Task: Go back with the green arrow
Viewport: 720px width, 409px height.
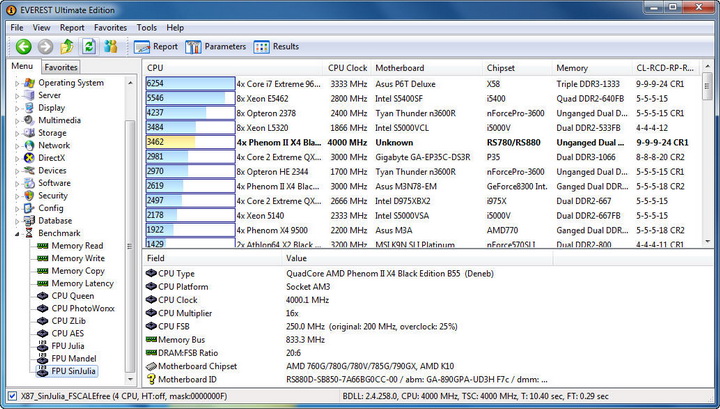Action: click(x=23, y=46)
